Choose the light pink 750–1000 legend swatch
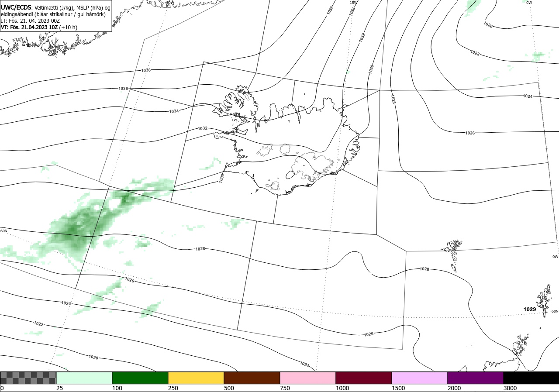 click(x=308, y=378)
